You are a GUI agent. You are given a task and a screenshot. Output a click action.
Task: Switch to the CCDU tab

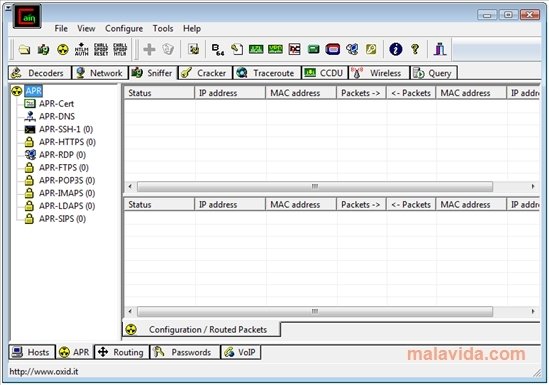[325, 73]
